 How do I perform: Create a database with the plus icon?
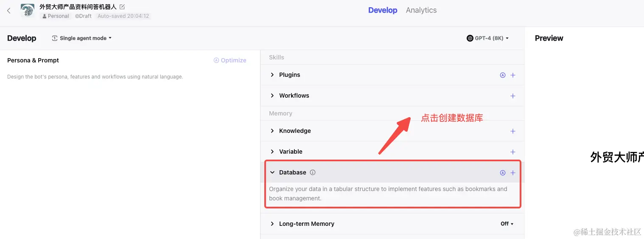(512, 173)
